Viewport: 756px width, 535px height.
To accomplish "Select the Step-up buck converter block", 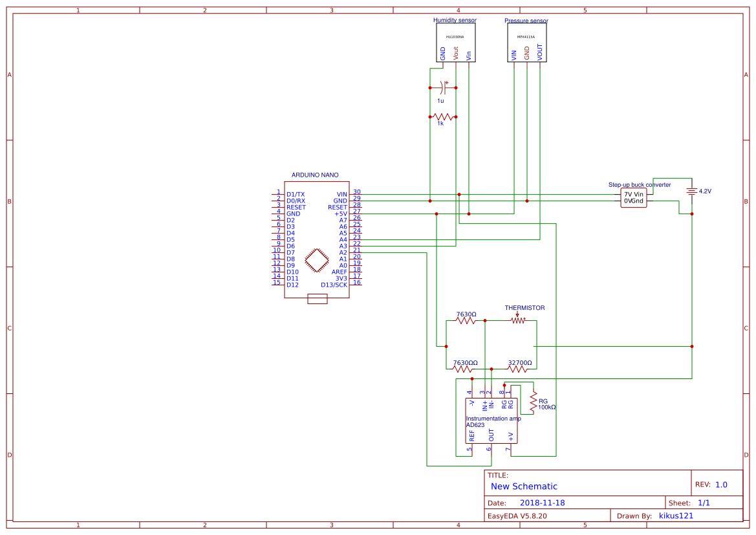I will pyautogui.click(x=634, y=197).
